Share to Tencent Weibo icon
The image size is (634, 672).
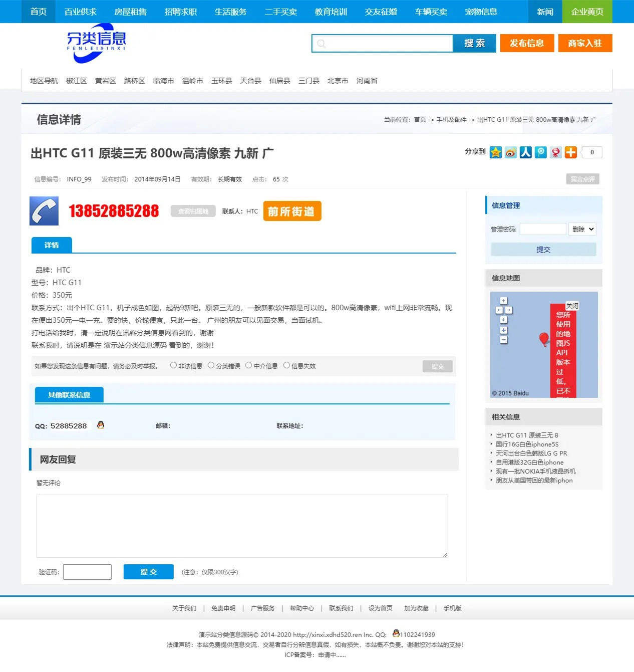tap(540, 152)
